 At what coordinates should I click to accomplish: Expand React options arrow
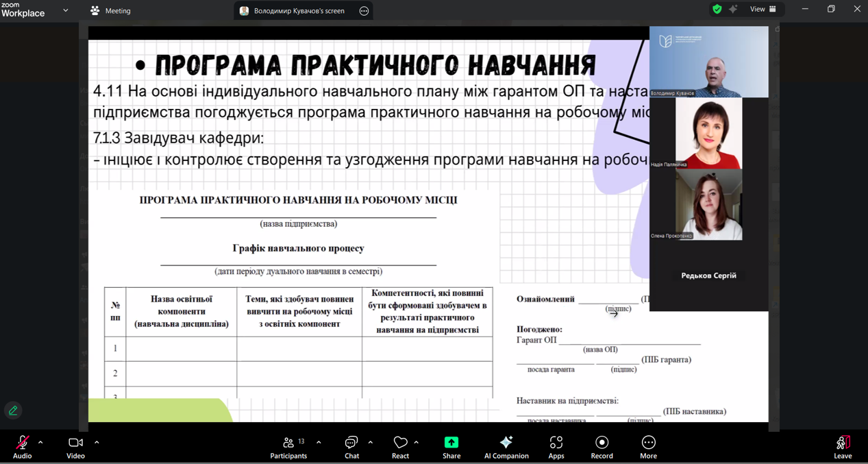pos(417,443)
